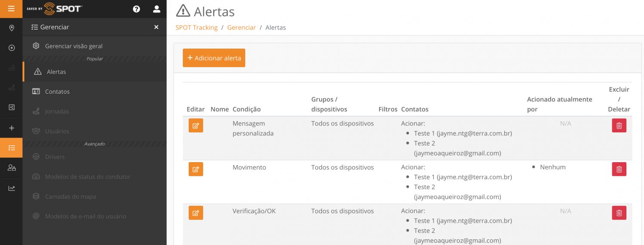The width and height of the screenshot is (644, 245).
Task: Delete the Mensagem personalizada alert
Action: tap(619, 126)
